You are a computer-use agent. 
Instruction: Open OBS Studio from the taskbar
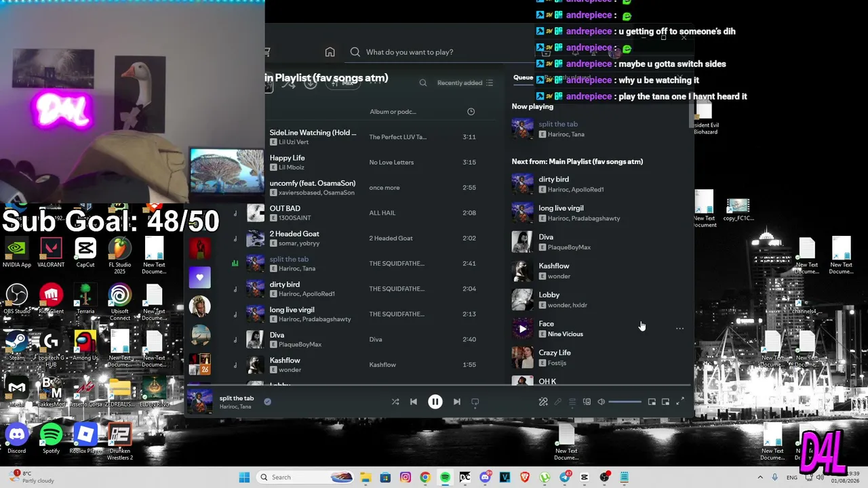(x=605, y=477)
